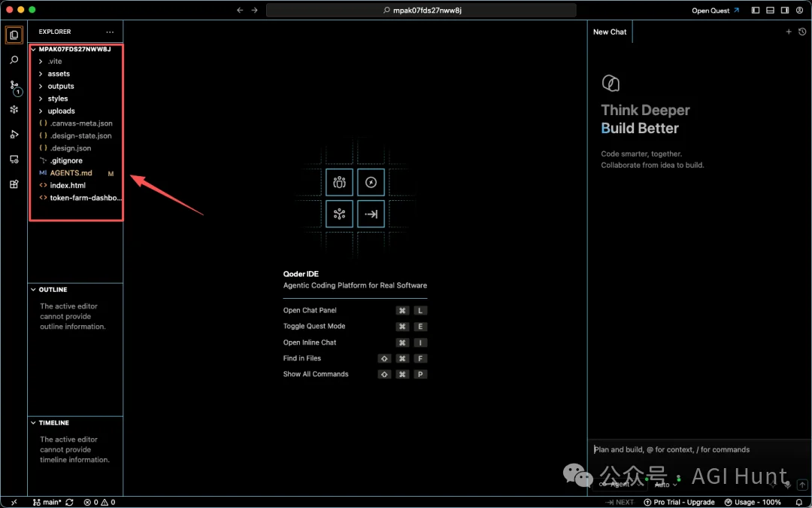The width and height of the screenshot is (812, 508).
Task: Open the Source Control view with badge
Action: 14,87
